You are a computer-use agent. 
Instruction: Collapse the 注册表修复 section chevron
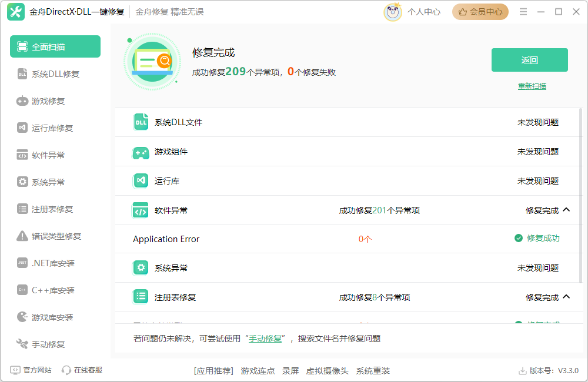click(x=566, y=297)
